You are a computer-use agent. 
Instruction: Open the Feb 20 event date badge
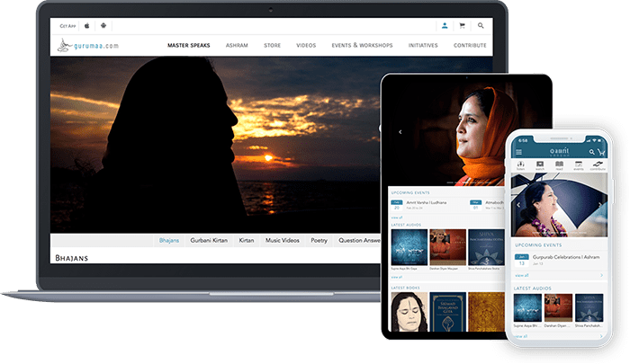pos(397,206)
